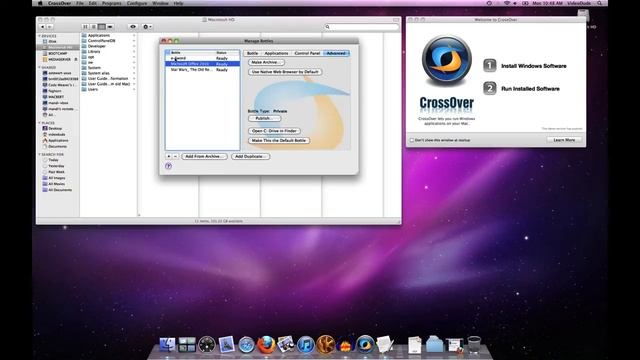Click Install Windows Software link
The height and width of the screenshot is (360, 640).
[533, 66]
